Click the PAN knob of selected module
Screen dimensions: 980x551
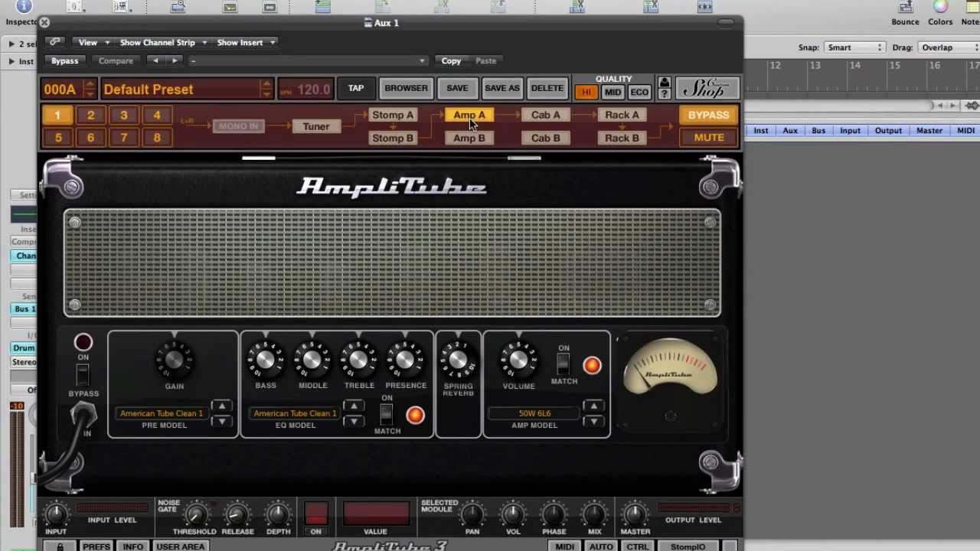click(472, 514)
